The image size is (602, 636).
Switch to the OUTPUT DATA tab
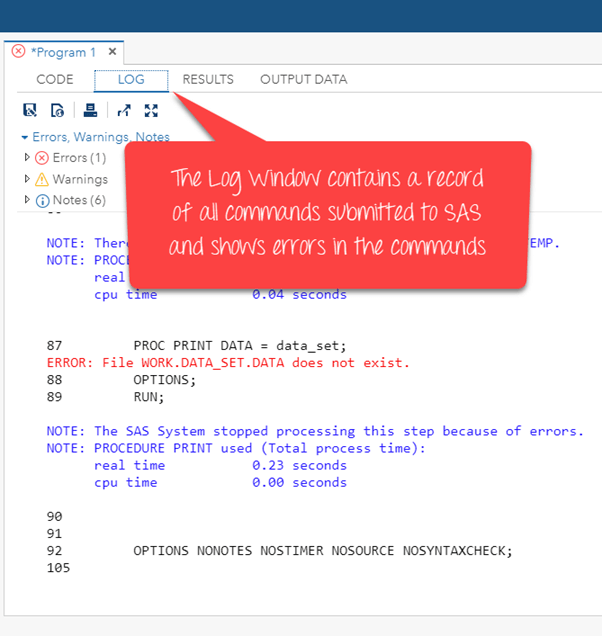304,79
